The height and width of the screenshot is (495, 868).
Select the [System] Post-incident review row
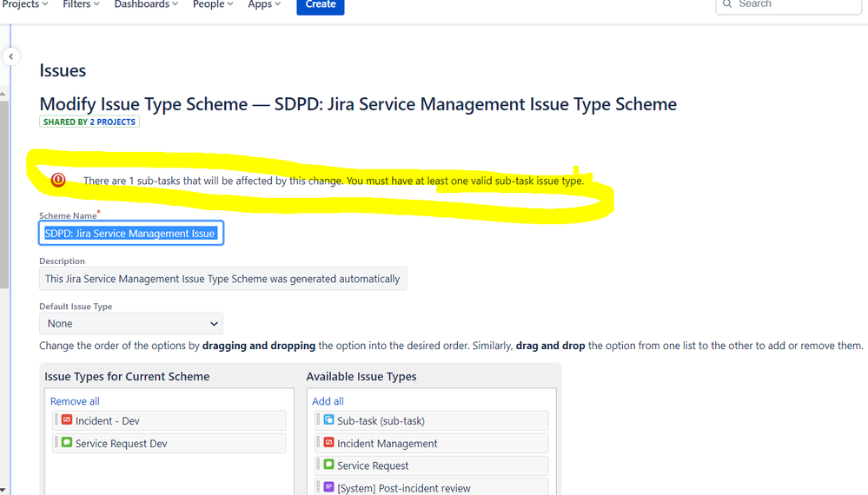click(x=431, y=487)
